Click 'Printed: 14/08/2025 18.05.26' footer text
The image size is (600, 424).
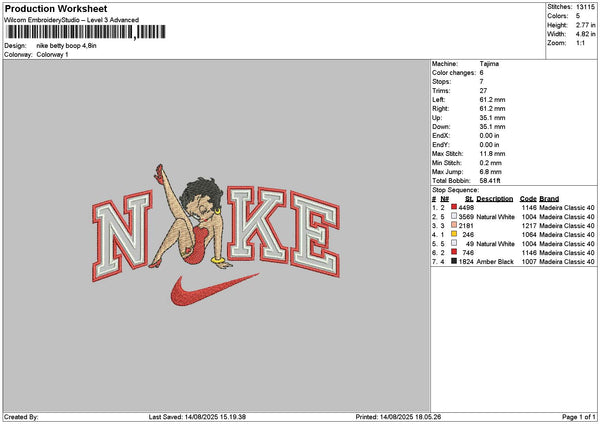tap(398, 417)
